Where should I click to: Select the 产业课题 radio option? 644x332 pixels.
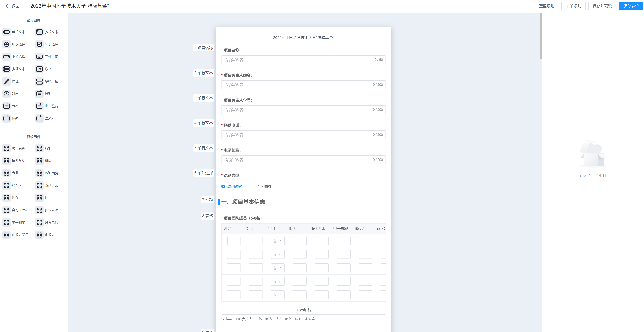click(251, 187)
